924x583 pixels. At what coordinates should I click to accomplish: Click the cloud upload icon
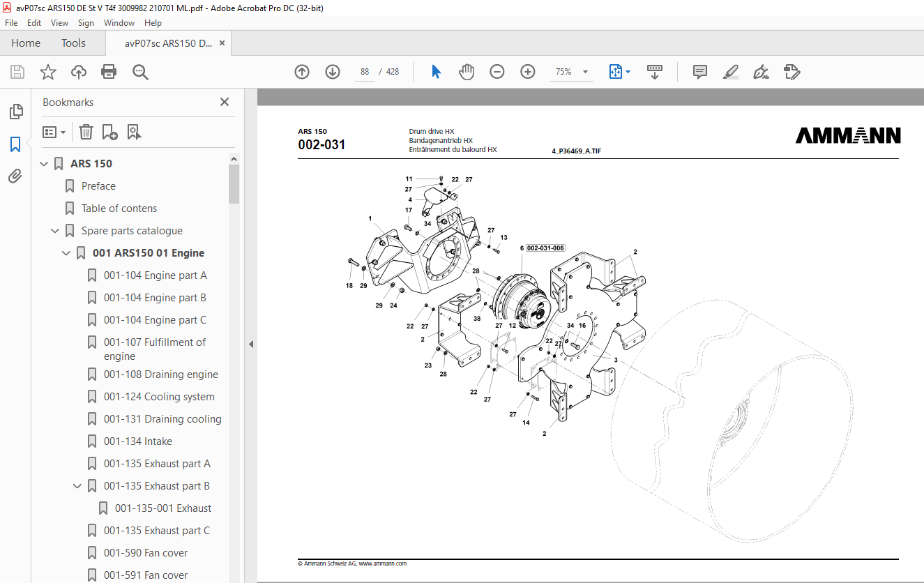click(x=79, y=72)
